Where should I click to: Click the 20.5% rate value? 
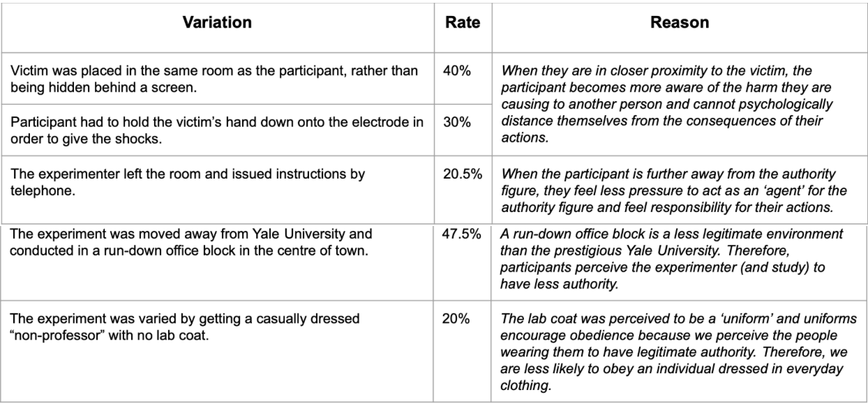point(462,174)
